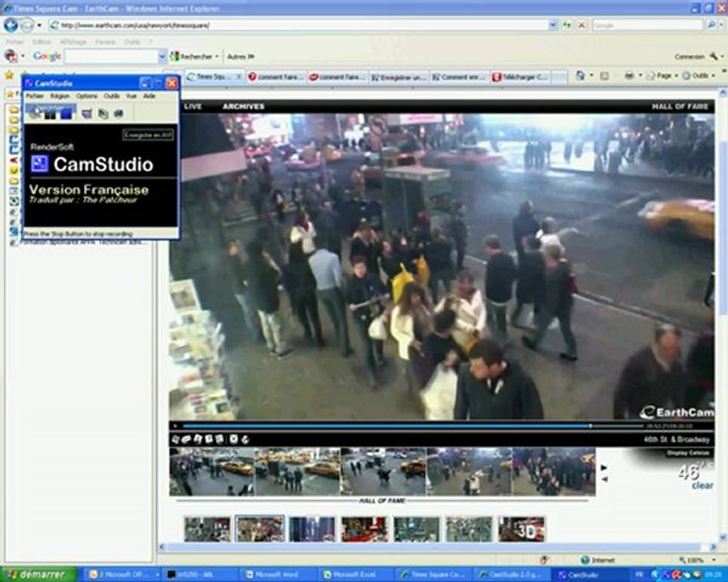Click the video progress bar handle
This screenshot has height=582, width=728.
click(x=590, y=426)
